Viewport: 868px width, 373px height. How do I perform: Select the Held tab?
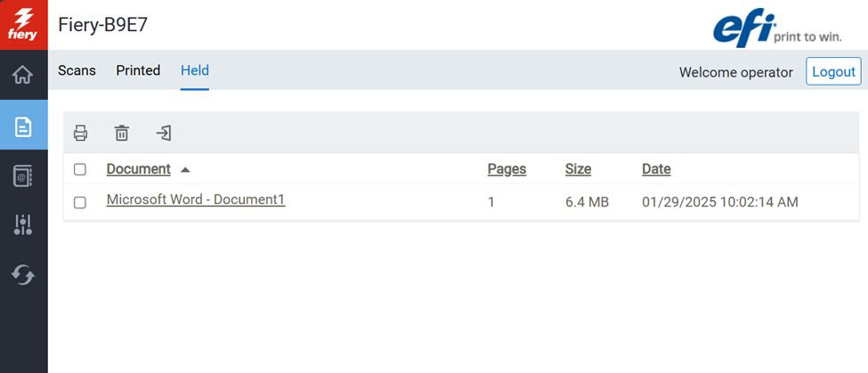194,70
